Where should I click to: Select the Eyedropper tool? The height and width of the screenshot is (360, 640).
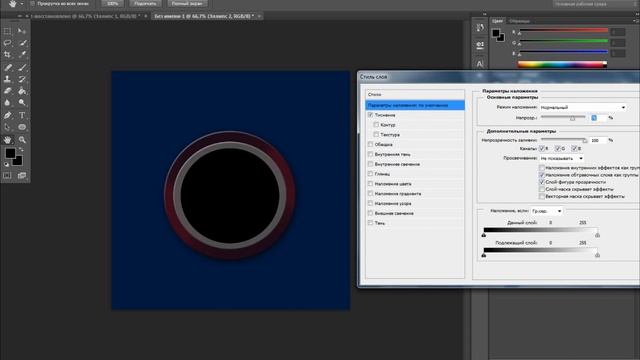click(x=22, y=54)
